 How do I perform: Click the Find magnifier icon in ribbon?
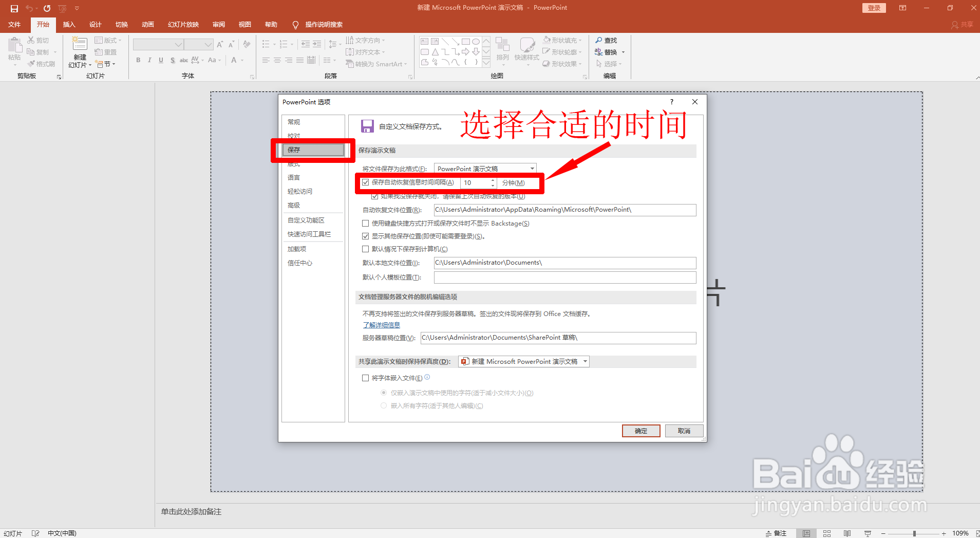pyautogui.click(x=599, y=40)
